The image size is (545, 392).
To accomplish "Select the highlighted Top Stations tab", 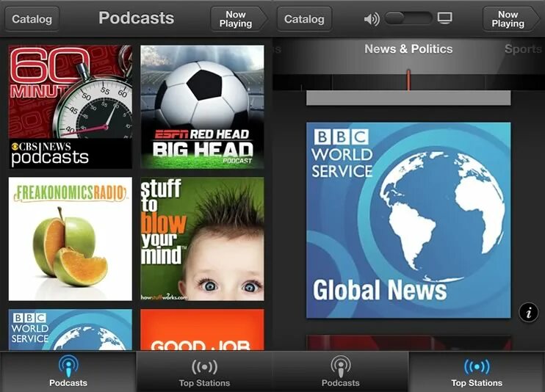I will pos(477,371).
